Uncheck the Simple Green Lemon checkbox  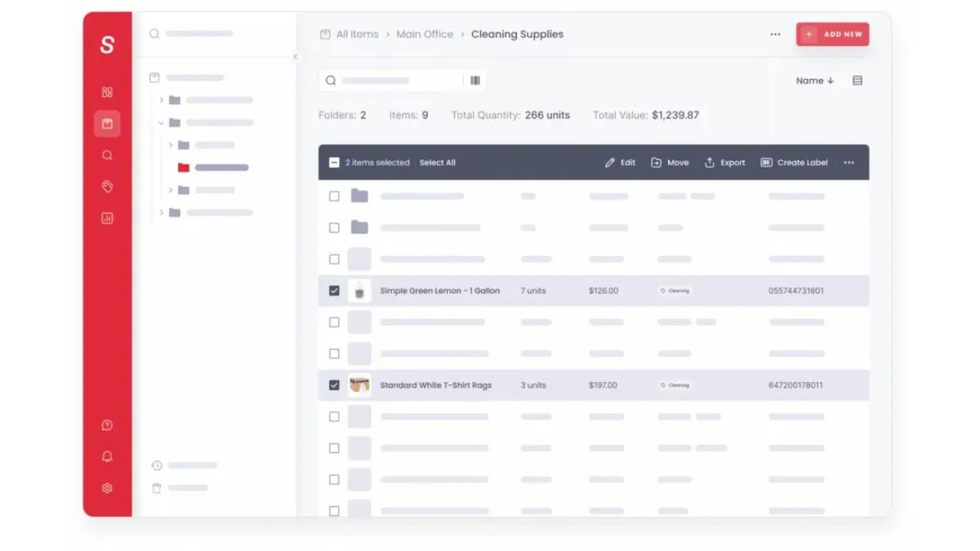[x=334, y=291]
